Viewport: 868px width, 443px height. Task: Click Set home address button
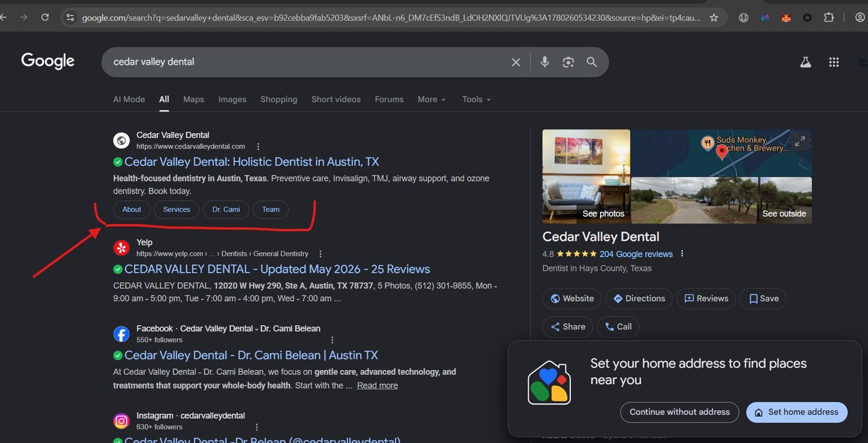coord(797,412)
